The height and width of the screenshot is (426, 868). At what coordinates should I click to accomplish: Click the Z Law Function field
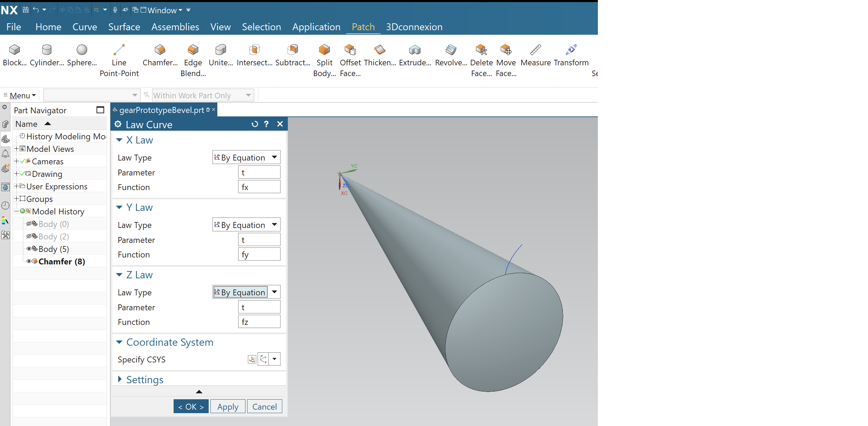(259, 322)
